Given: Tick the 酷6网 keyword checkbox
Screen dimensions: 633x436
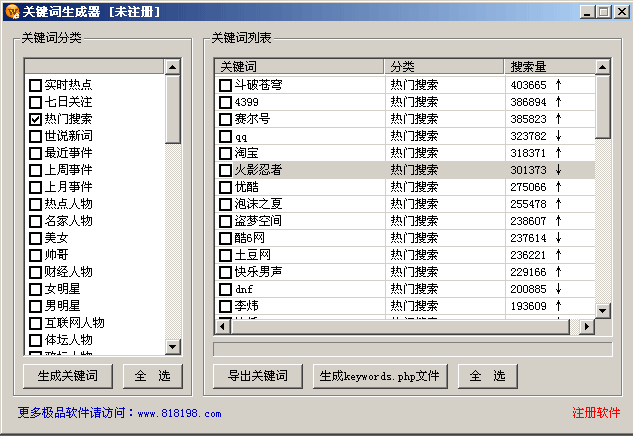Looking at the screenshot, I should pyautogui.click(x=225, y=238).
